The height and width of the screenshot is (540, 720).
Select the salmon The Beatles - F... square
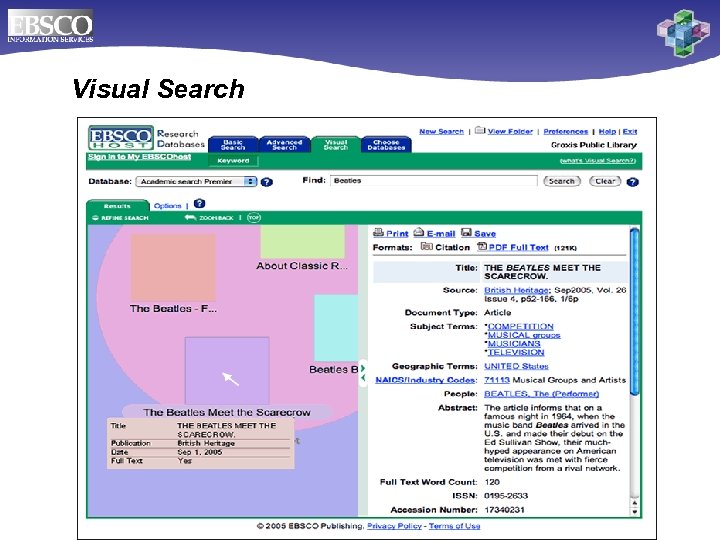point(173,267)
